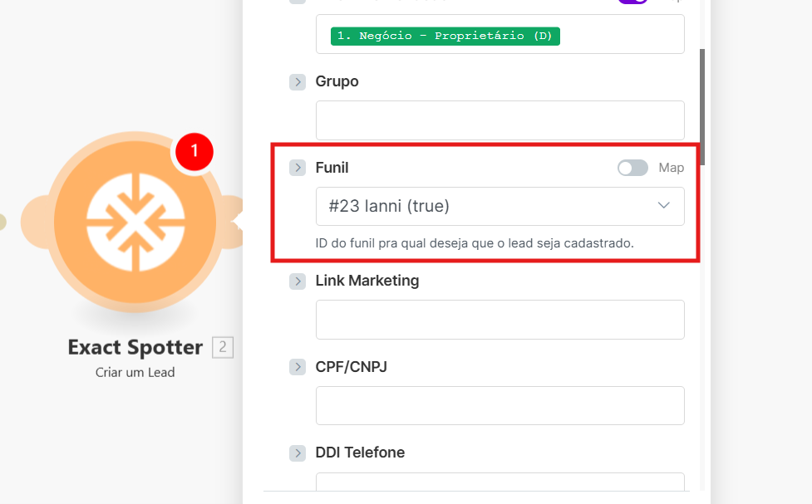
Task: Expand the Funil field chevron
Action: (x=298, y=168)
